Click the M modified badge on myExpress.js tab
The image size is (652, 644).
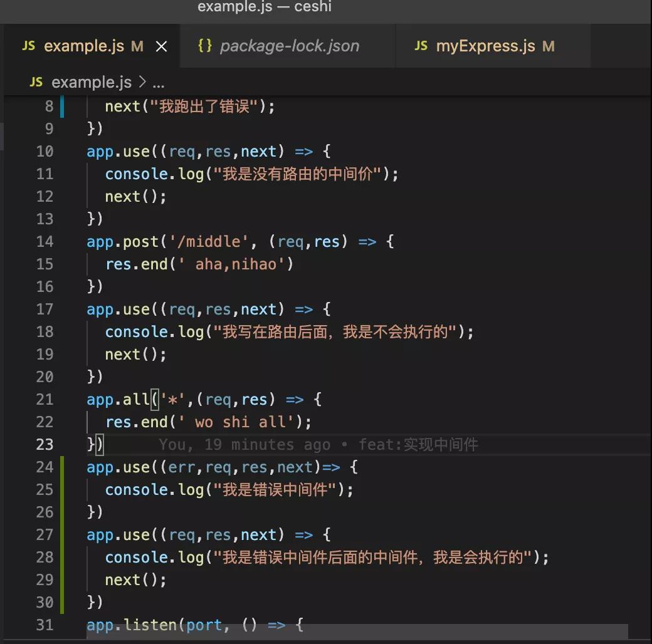point(549,46)
